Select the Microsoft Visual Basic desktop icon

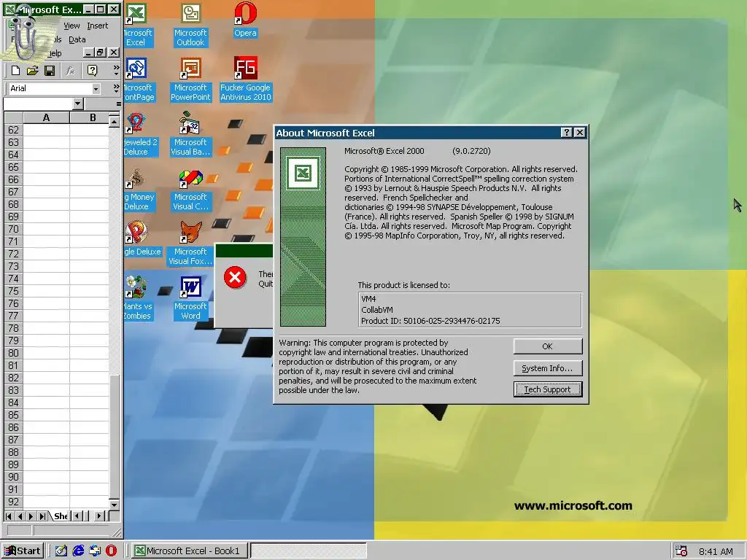[x=190, y=135]
